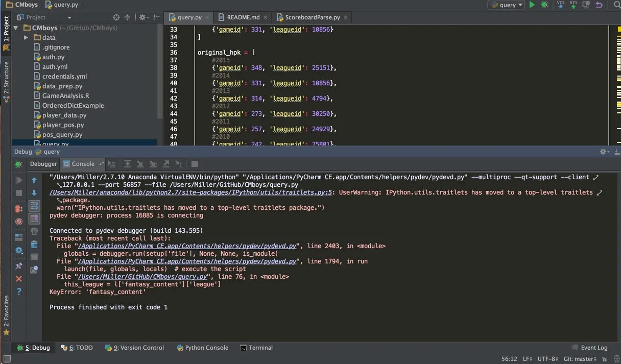The height and width of the screenshot is (364, 621).
Task: Stop the debug process with the square icon
Action: (x=19, y=193)
